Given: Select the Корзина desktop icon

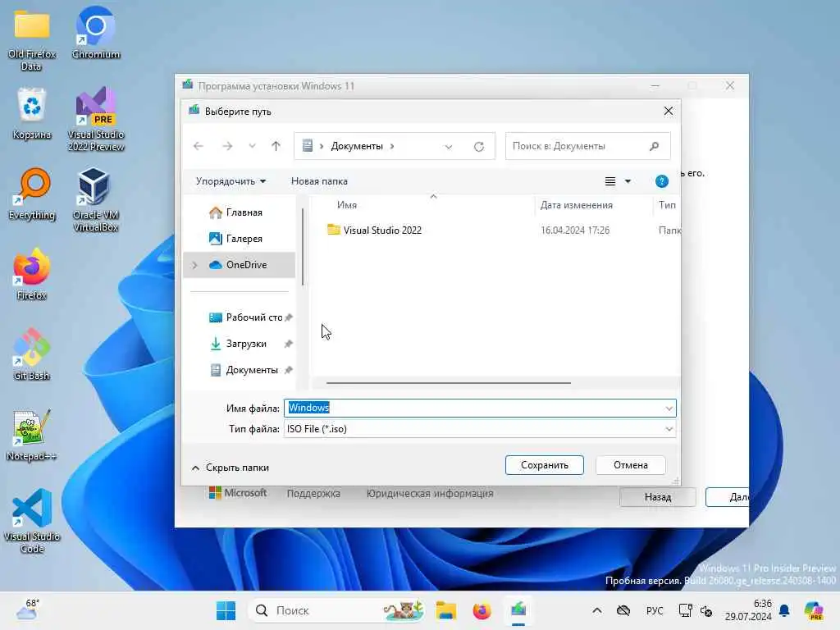Looking at the screenshot, I should click(32, 113).
